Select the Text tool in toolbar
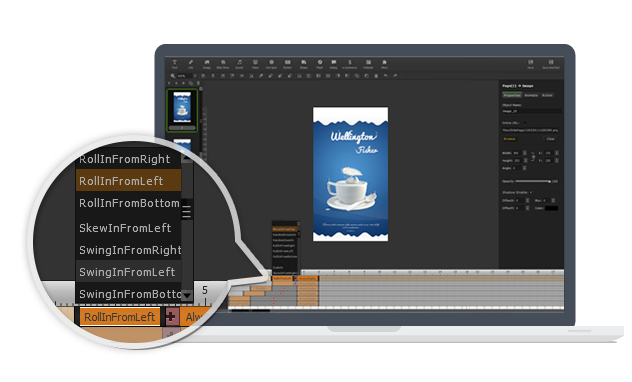The height and width of the screenshot is (382, 632). point(175,64)
